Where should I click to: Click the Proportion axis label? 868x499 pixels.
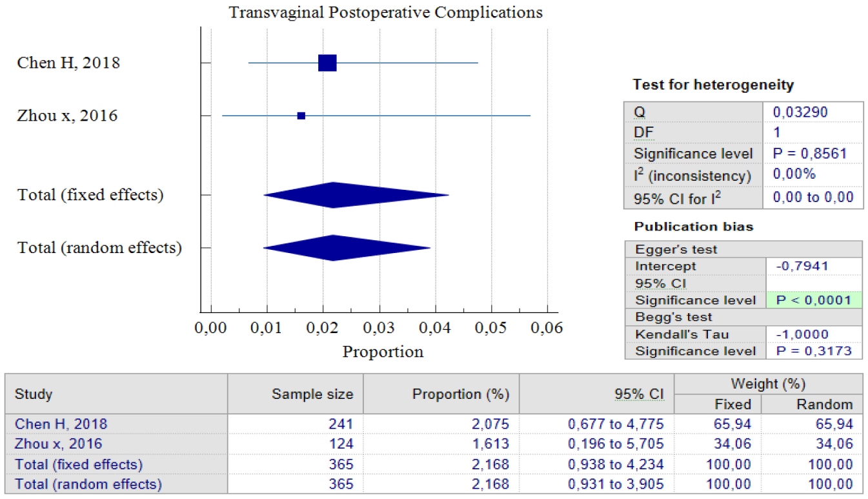[x=383, y=352]
